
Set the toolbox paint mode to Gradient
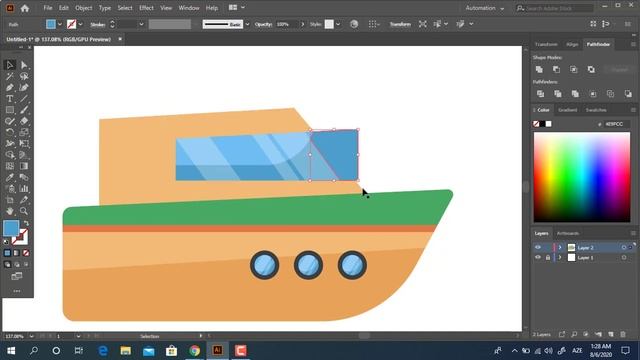pos(16,253)
